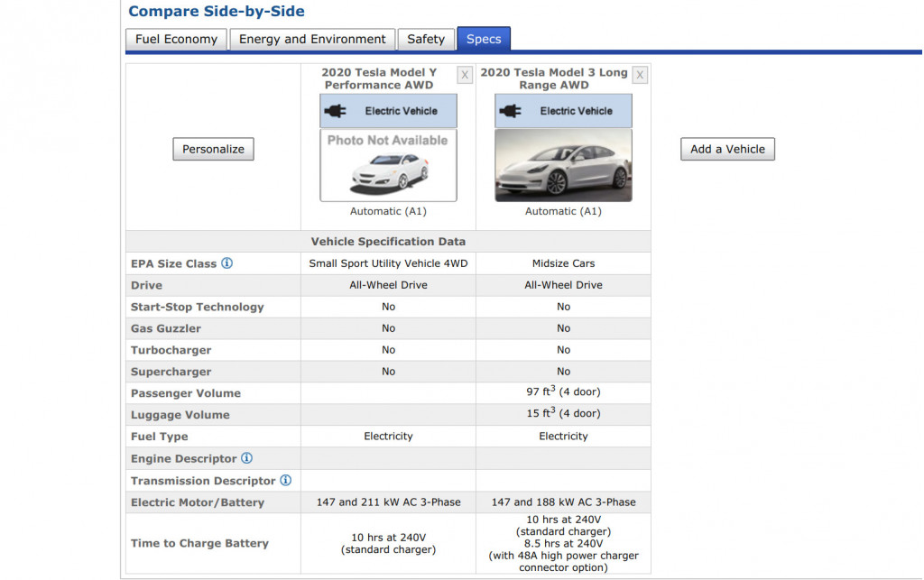Click the Model 3 Electricity fuel type value
This screenshot has height=580, width=924.
(563, 437)
